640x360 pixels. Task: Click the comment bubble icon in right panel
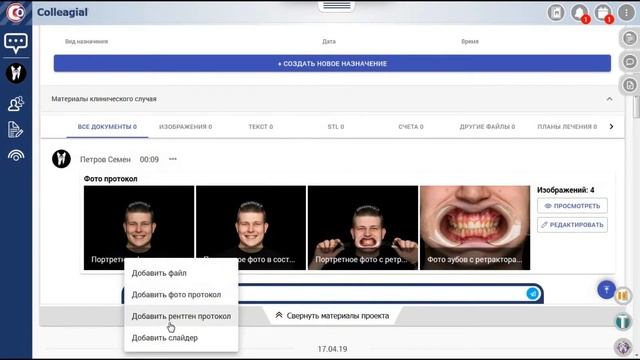630,62
